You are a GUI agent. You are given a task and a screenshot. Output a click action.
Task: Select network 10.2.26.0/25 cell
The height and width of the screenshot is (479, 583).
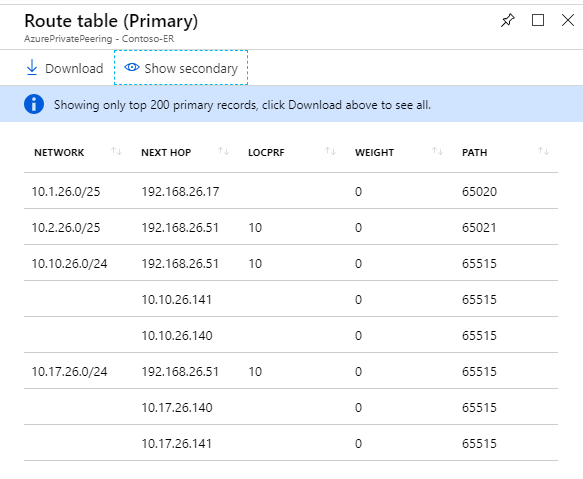click(x=66, y=228)
